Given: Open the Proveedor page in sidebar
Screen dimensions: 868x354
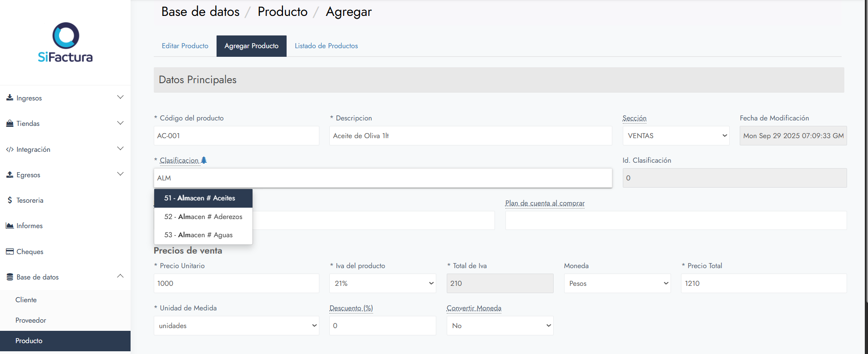Looking at the screenshot, I should tap(31, 320).
